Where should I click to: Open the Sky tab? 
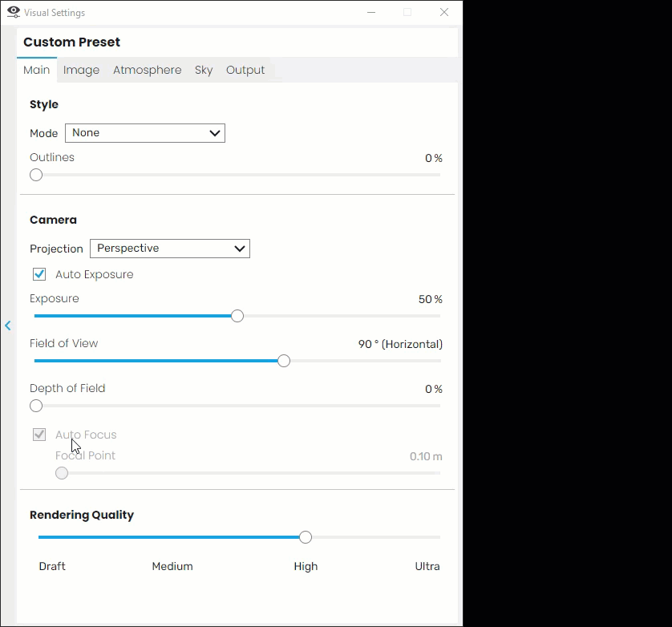click(x=204, y=70)
